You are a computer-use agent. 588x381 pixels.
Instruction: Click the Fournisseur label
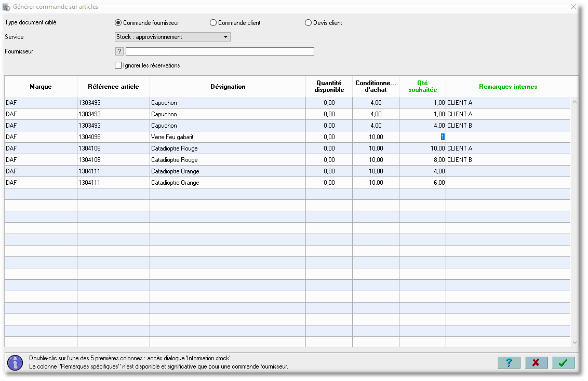19,51
